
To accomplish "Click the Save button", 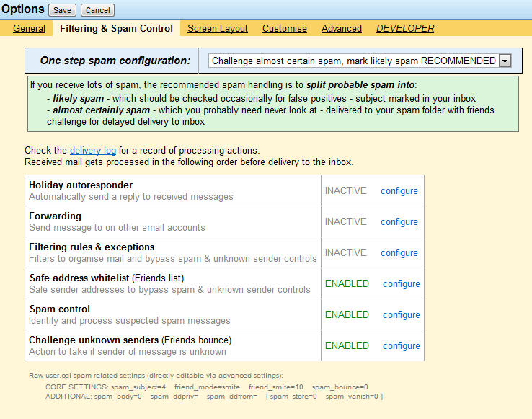I will pos(62,10).
